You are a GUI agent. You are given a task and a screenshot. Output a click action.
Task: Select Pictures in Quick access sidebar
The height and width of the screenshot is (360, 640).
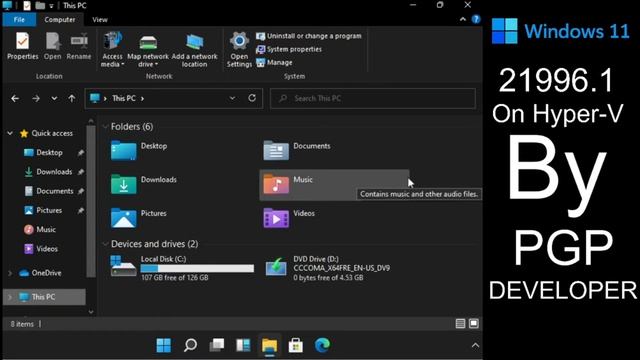pos(49,210)
